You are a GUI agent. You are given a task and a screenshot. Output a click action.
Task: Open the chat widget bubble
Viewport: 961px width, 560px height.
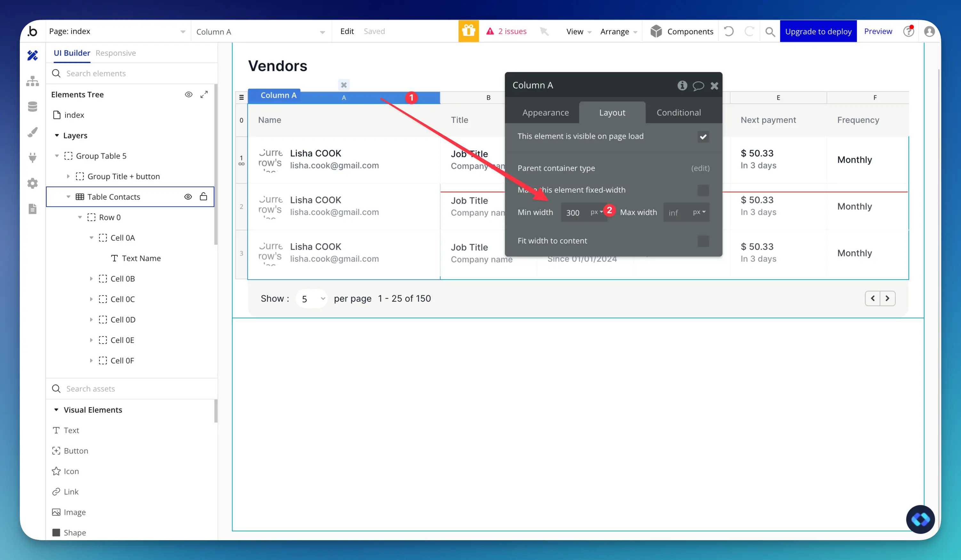click(920, 519)
